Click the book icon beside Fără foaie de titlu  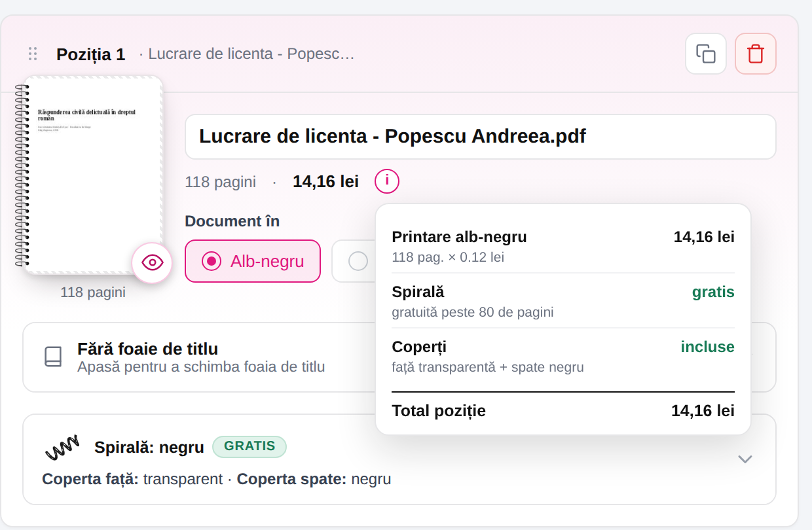54,357
